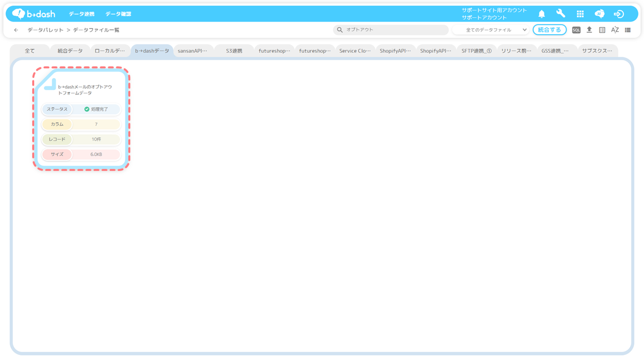Sort files with the AZ icon

(615, 30)
